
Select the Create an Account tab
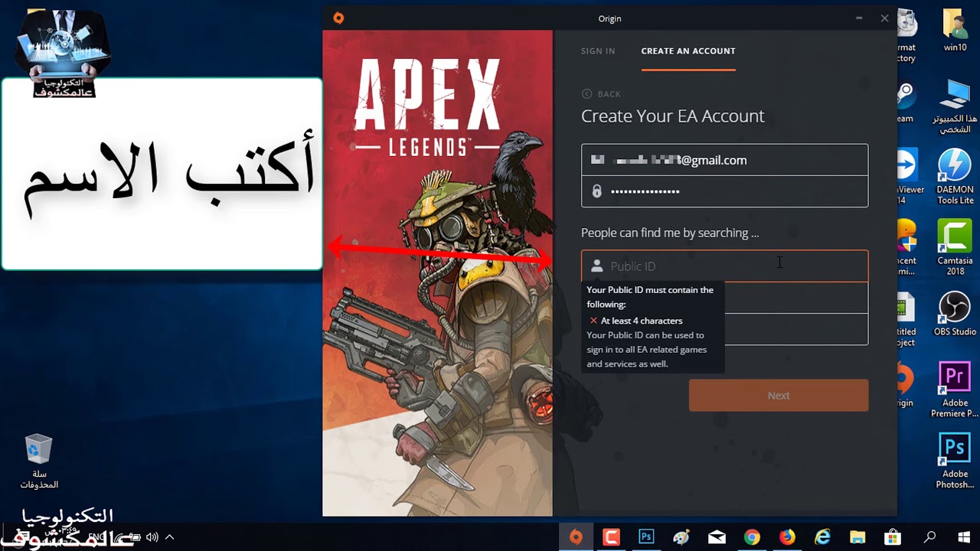pyautogui.click(x=688, y=51)
